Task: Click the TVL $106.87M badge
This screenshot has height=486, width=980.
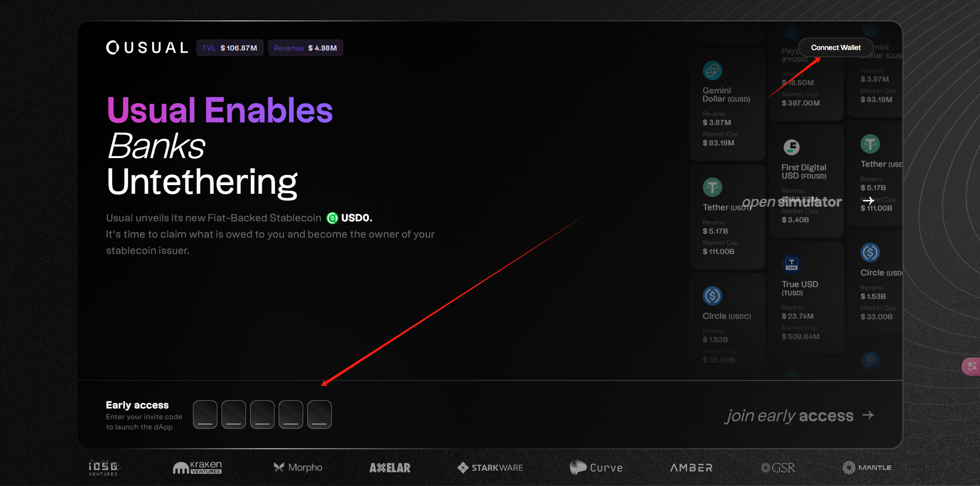Action: click(x=230, y=48)
